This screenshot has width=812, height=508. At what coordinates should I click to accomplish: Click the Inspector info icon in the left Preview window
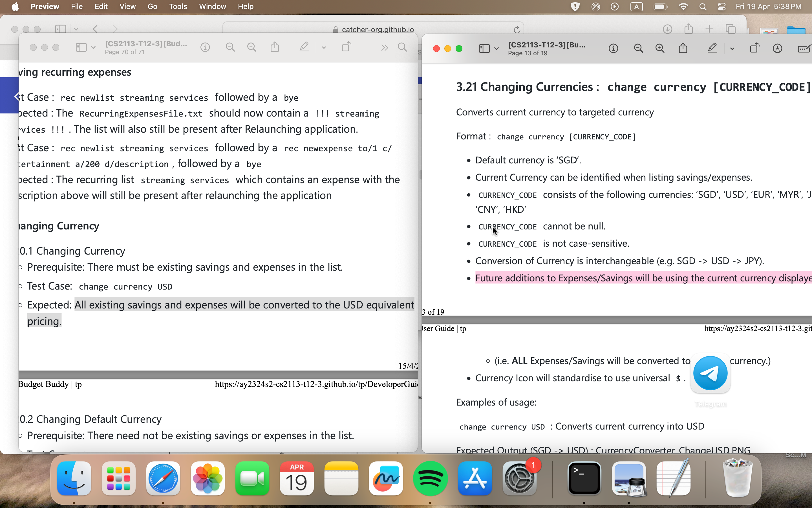click(x=205, y=47)
